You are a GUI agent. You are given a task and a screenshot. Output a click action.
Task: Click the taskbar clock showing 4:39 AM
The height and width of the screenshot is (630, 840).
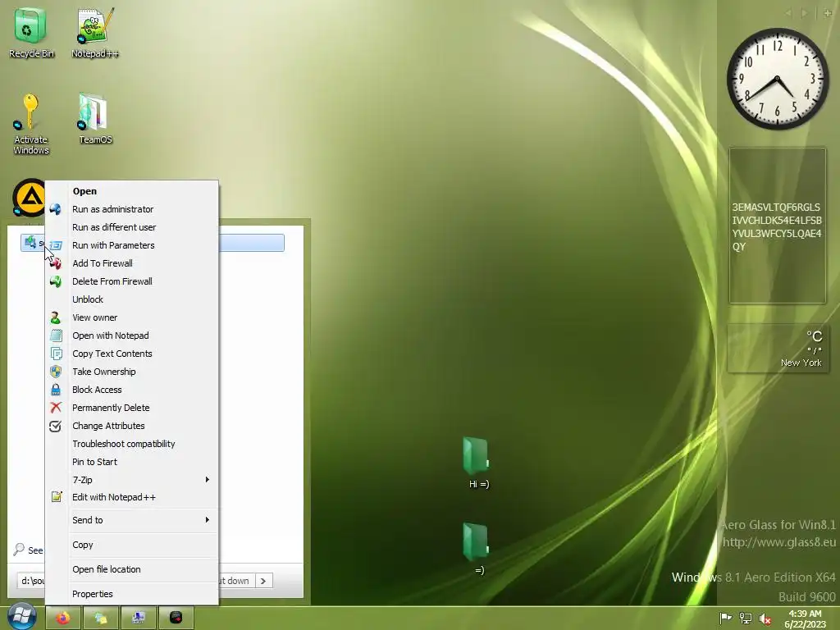tap(805, 619)
